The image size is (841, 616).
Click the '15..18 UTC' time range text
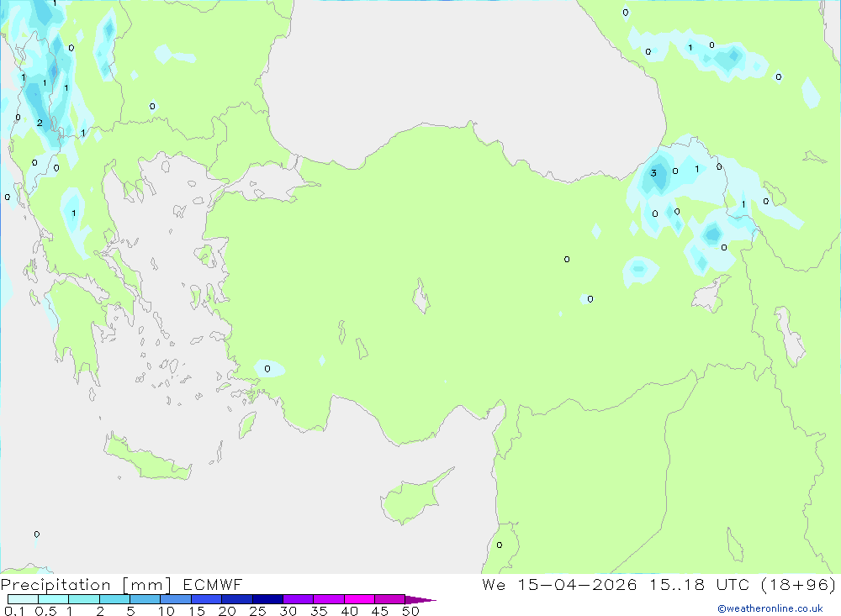click(x=699, y=585)
